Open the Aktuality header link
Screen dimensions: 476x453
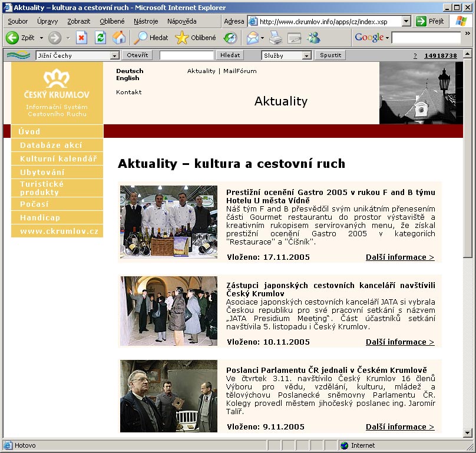tap(201, 71)
